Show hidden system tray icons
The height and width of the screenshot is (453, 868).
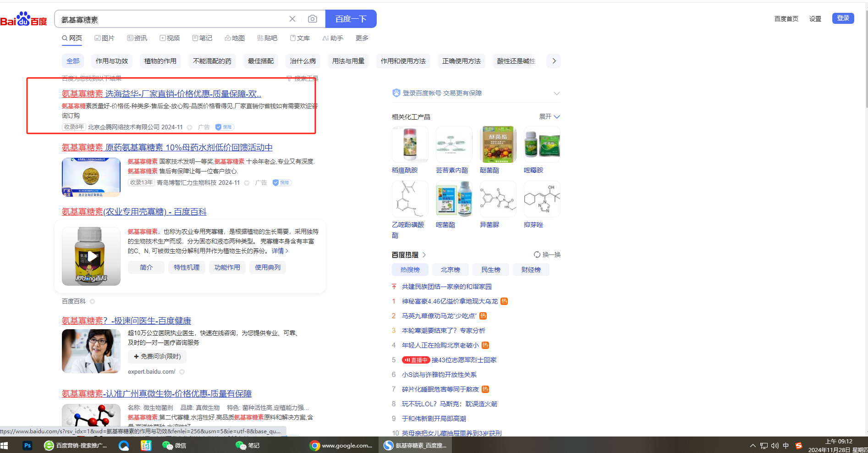click(753, 446)
